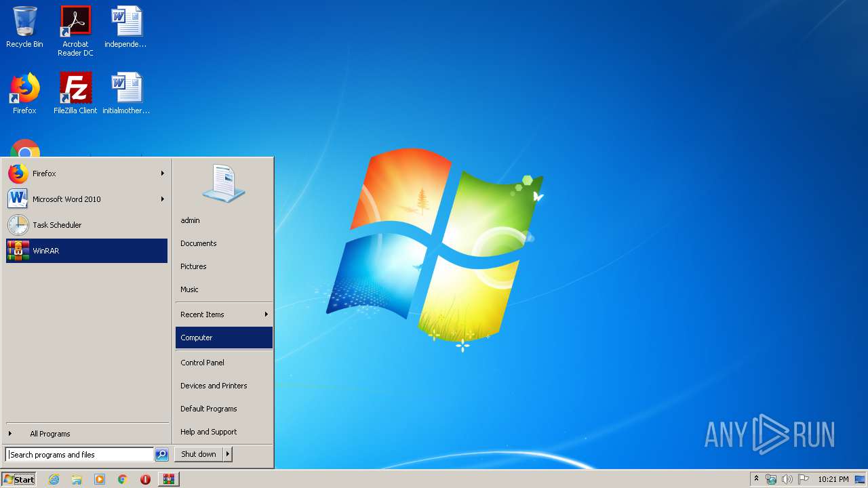Open Pictures from Start menu

click(x=224, y=266)
